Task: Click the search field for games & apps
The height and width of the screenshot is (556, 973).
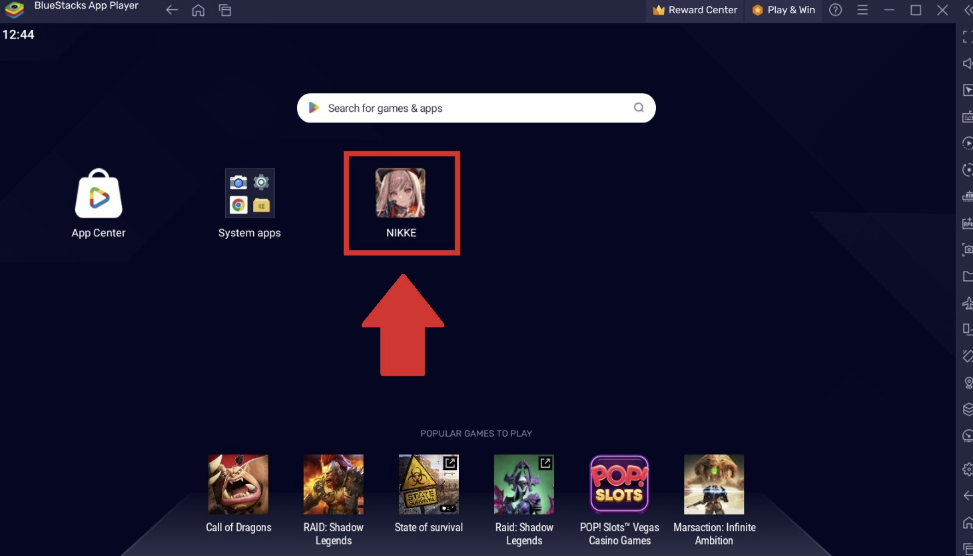Action: 476,108
